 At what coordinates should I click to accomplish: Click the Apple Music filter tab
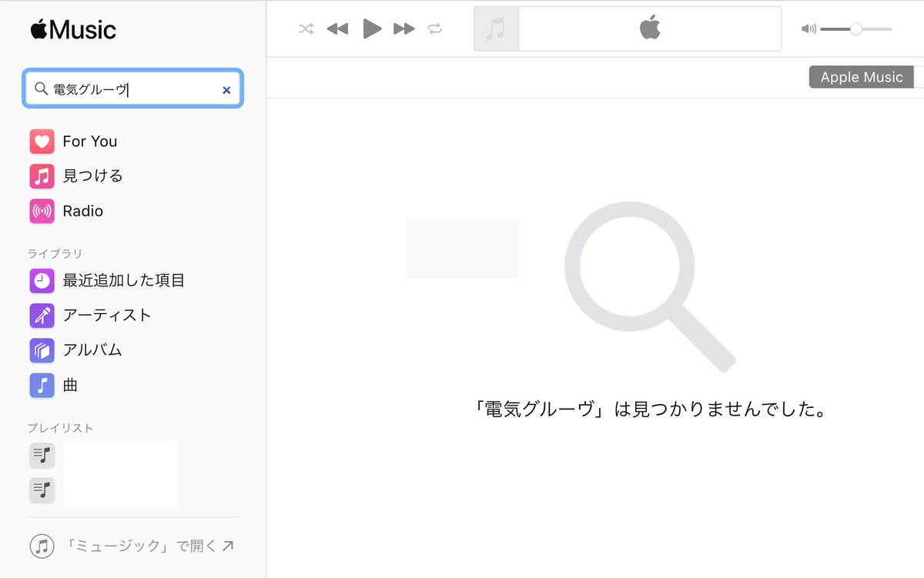[862, 77]
